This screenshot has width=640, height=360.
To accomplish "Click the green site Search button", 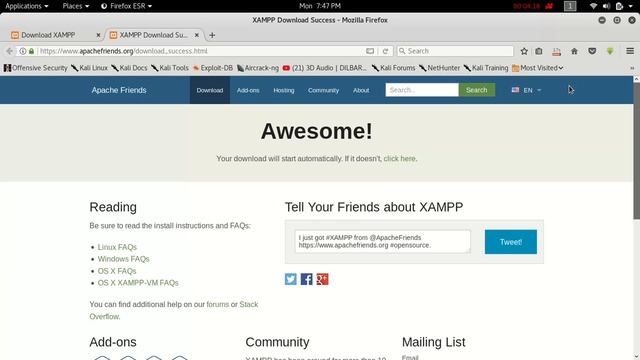I will pyautogui.click(x=477, y=90).
